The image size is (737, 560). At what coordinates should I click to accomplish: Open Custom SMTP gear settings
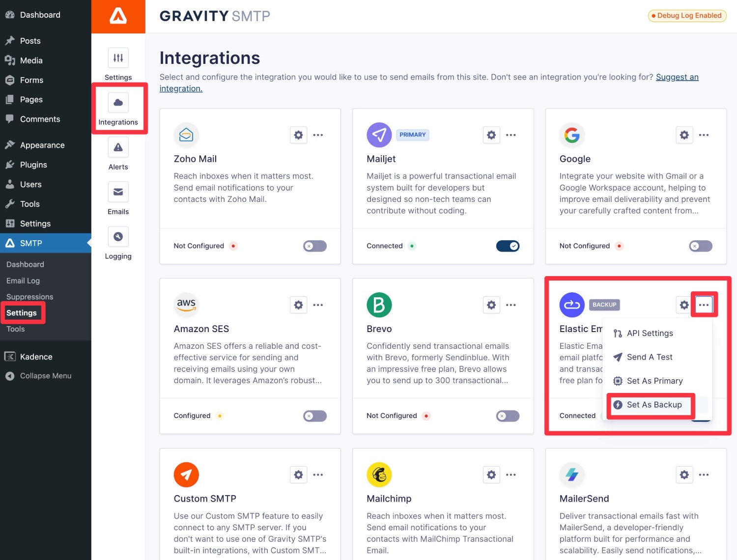pos(298,475)
